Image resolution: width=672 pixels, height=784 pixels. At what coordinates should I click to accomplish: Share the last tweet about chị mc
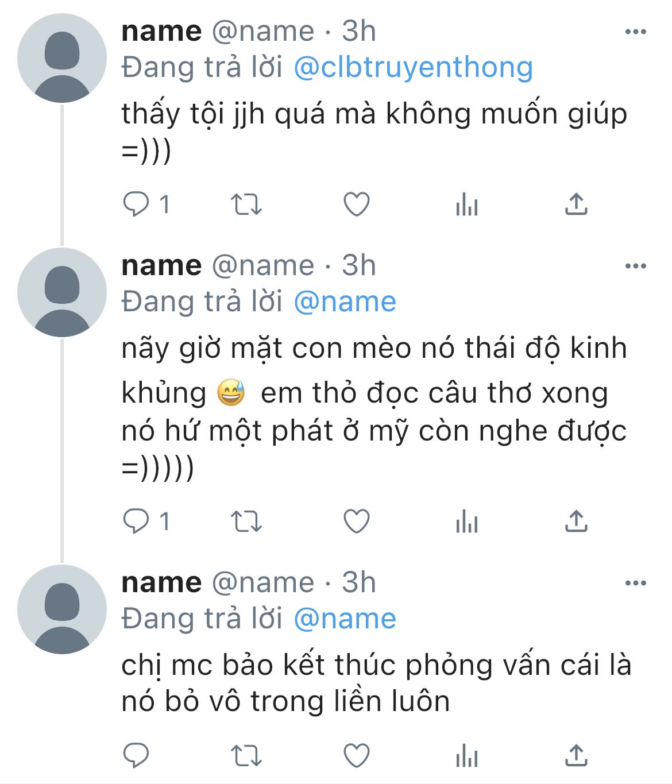[x=576, y=755]
